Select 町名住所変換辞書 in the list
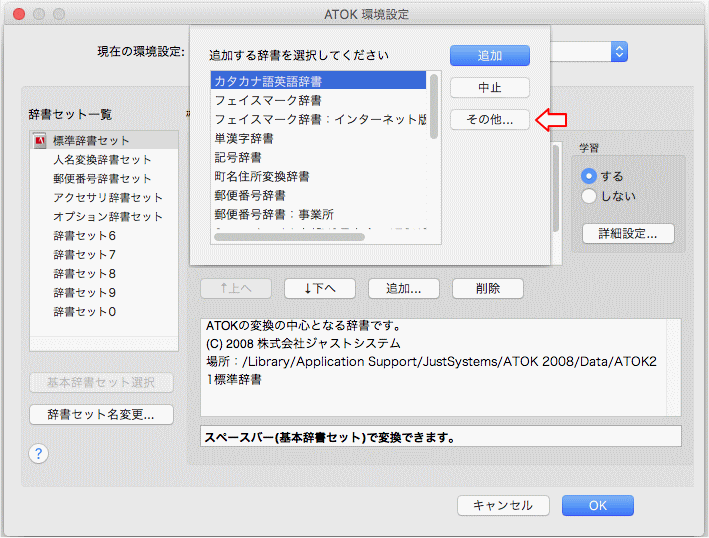 318,176
